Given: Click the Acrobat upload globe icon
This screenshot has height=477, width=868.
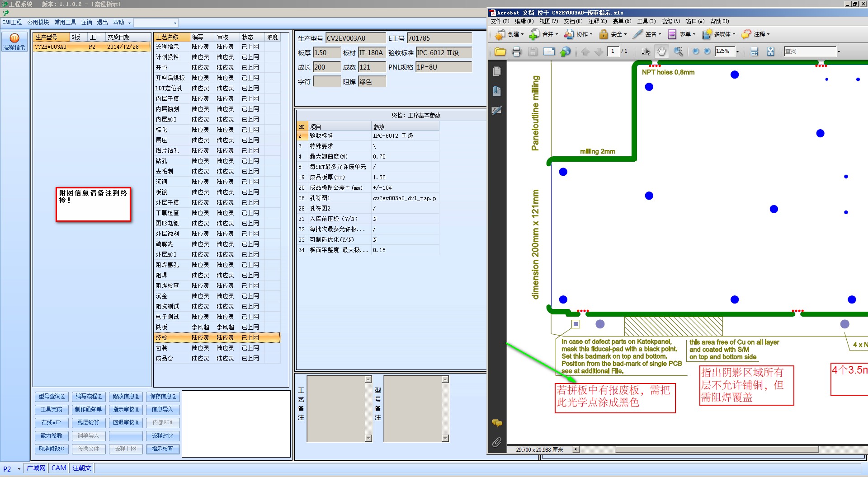Looking at the screenshot, I should coord(565,51).
